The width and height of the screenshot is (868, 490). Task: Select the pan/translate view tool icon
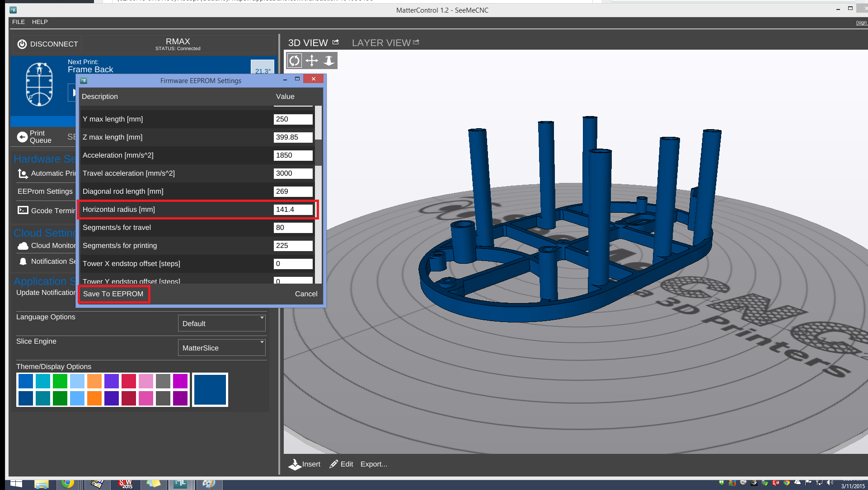(312, 61)
